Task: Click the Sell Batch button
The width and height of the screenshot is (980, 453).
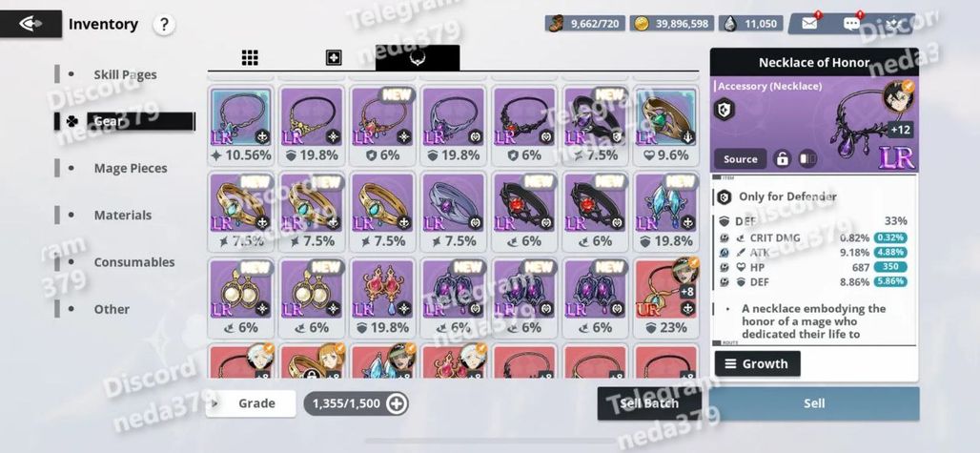Action: tap(649, 403)
